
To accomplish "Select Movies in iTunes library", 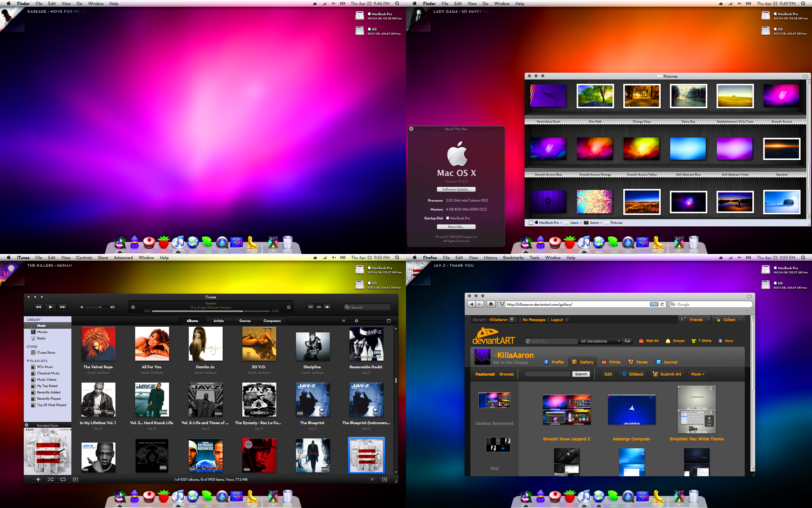I will [48, 332].
